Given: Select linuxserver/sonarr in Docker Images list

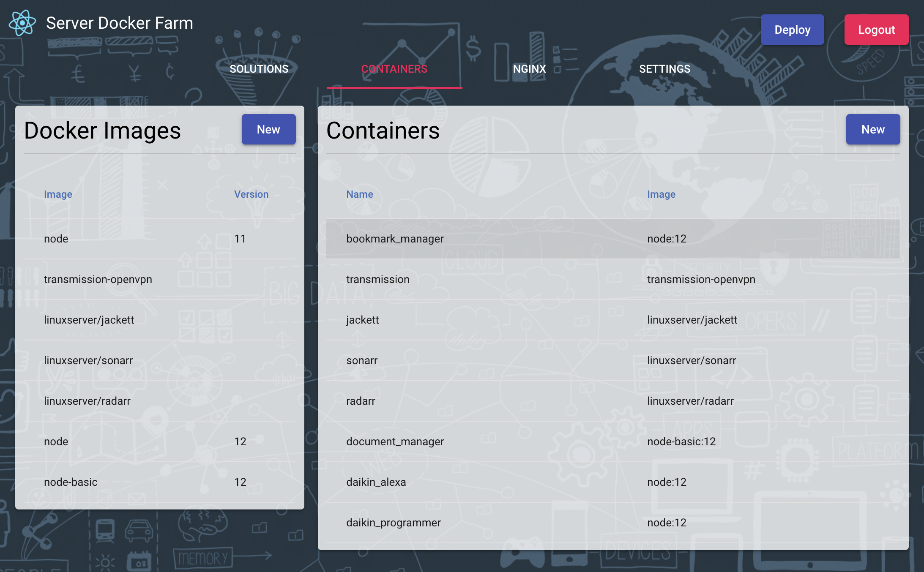Looking at the screenshot, I should click(x=160, y=360).
